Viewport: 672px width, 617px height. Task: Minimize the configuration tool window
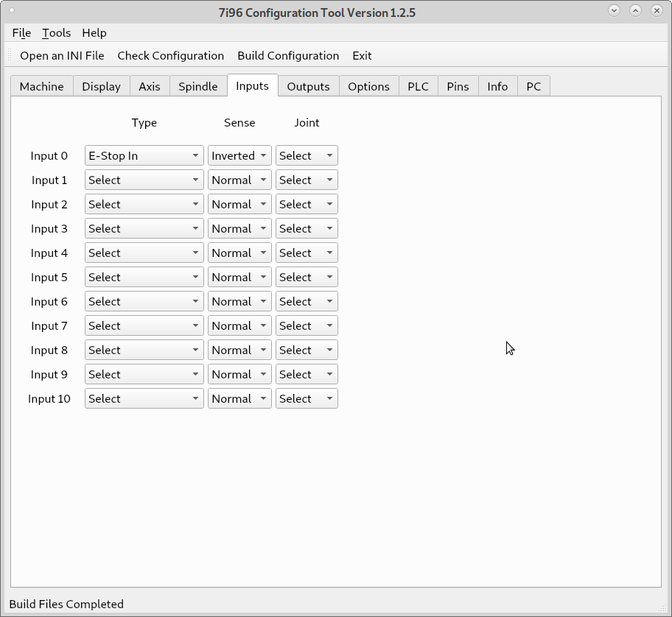point(614,11)
